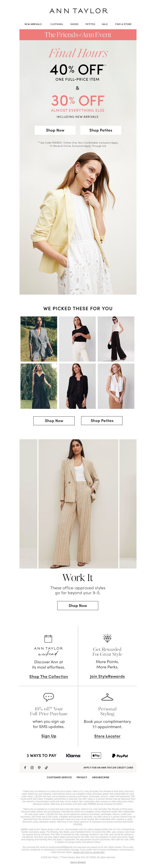The width and height of the screenshot is (156, 868).
Task: Click the PayPal payment logo
Action: pos(120,756)
